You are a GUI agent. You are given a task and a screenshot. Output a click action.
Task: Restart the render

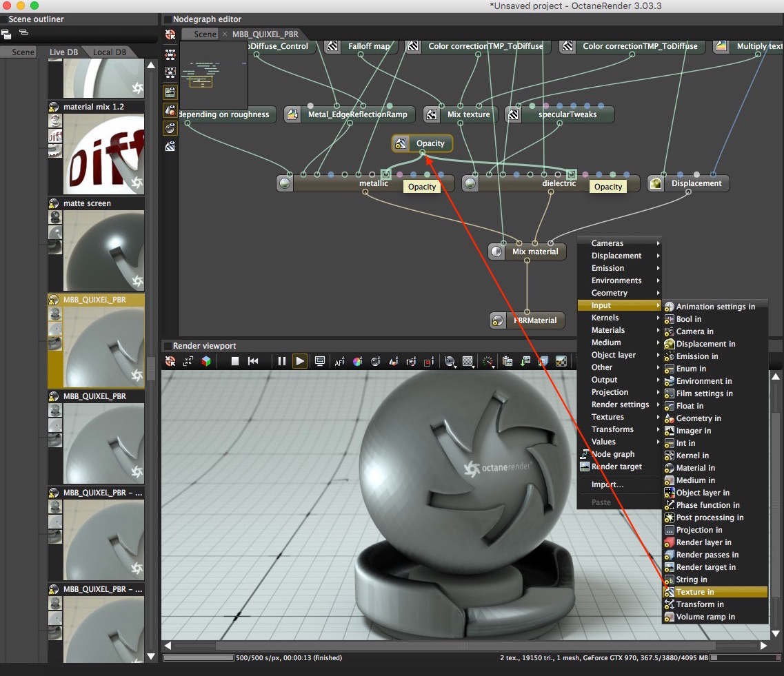point(253,360)
